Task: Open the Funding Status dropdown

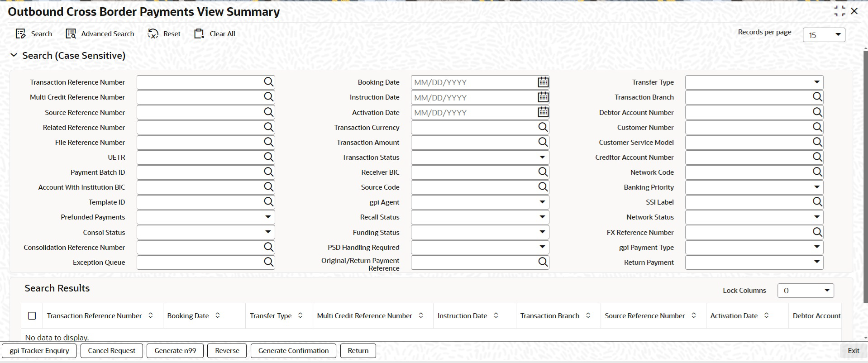Action: coord(480,232)
